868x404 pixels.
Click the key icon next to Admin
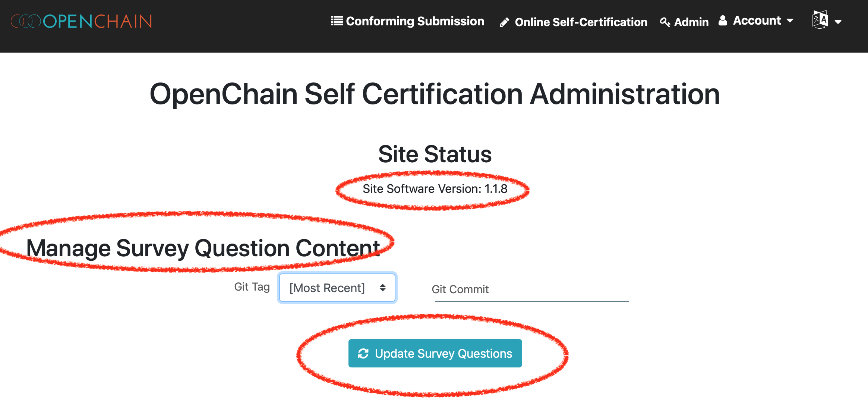click(665, 22)
